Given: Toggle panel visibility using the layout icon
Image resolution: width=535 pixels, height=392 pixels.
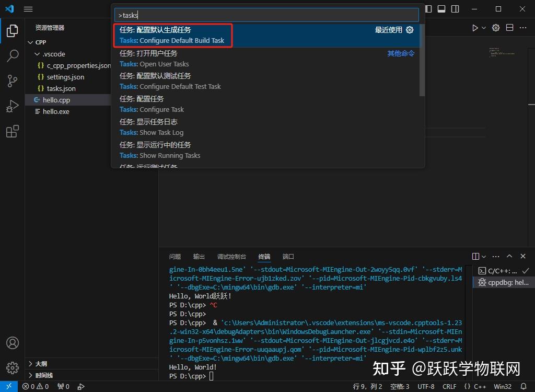Looking at the screenshot, I should pyautogui.click(x=440, y=9).
